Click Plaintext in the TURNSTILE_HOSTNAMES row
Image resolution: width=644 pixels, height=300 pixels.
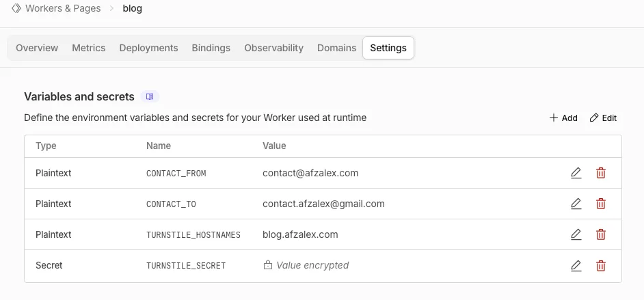[x=53, y=235]
